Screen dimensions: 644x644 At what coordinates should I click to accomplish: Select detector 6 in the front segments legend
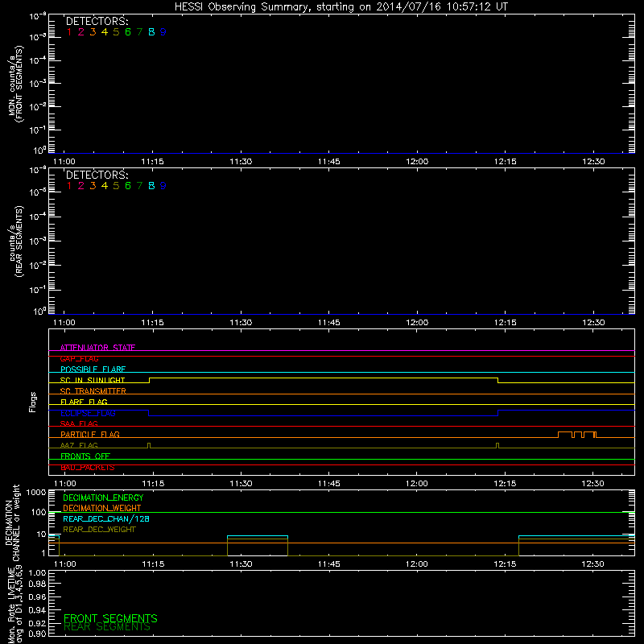pos(128,32)
